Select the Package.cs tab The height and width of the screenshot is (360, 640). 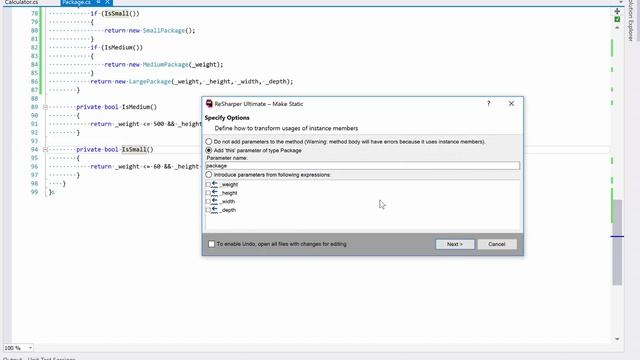pos(76,2)
